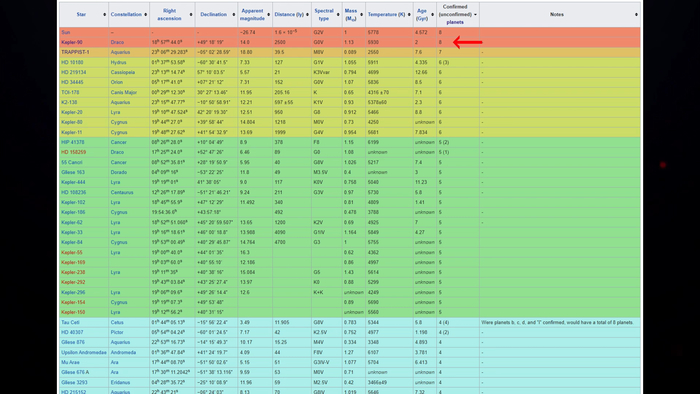This screenshot has width=700, height=394.
Task: Open the Right ascension header link
Action: coord(169,15)
